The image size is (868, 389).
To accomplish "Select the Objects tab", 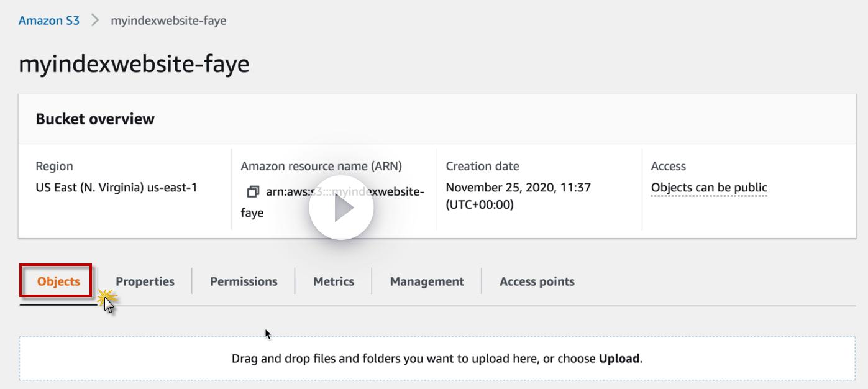I will (58, 281).
